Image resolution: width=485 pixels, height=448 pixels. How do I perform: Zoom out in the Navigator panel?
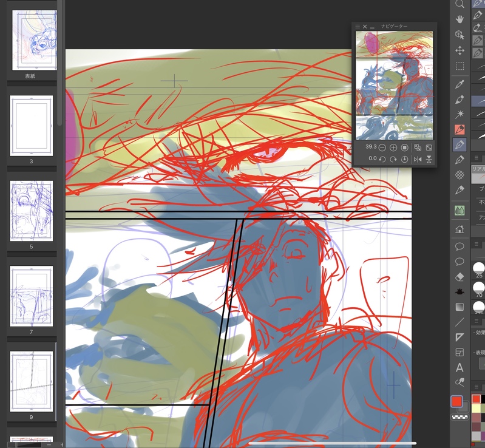tap(382, 148)
